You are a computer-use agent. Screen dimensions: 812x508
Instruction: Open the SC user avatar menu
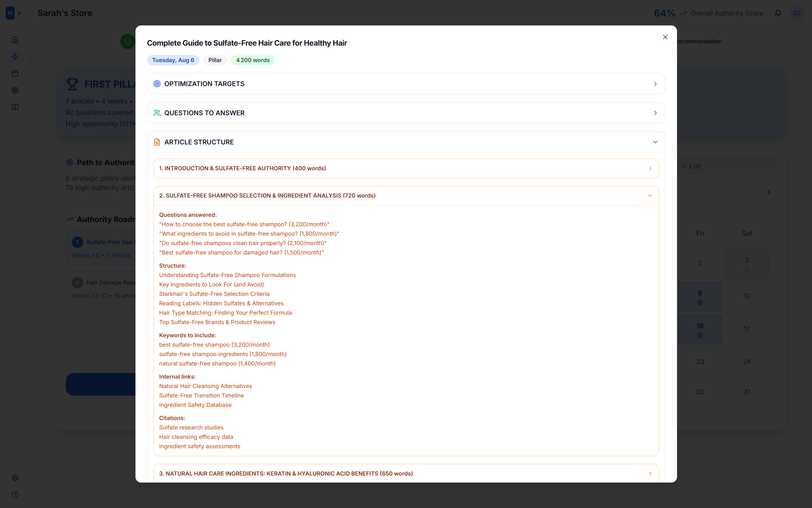click(796, 13)
